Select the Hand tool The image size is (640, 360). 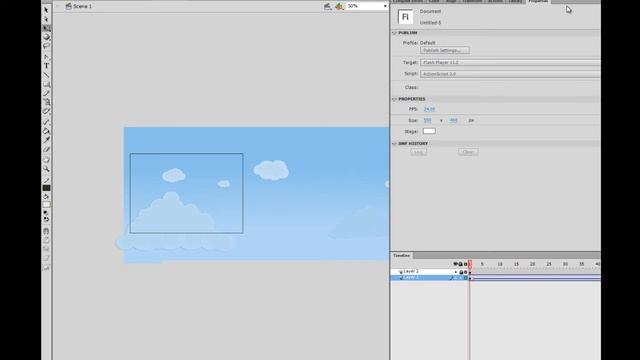[46, 160]
